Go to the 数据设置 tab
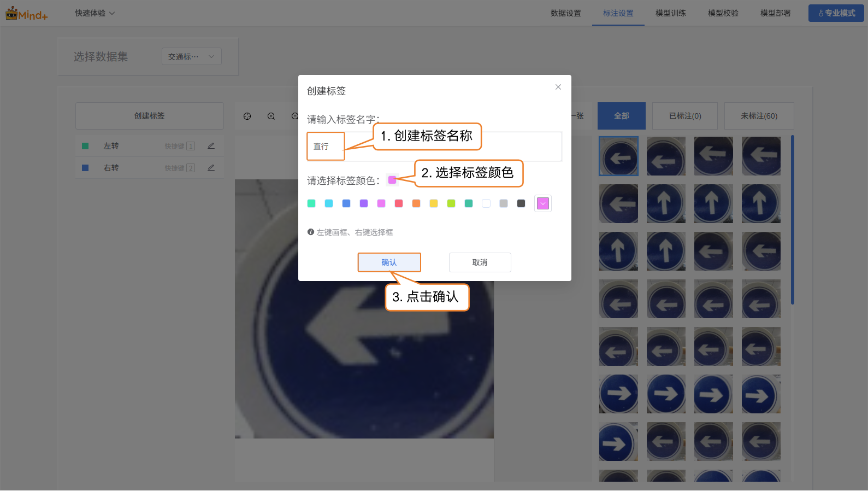The width and height of the screenshot is (868, 491). coord(565,13)
